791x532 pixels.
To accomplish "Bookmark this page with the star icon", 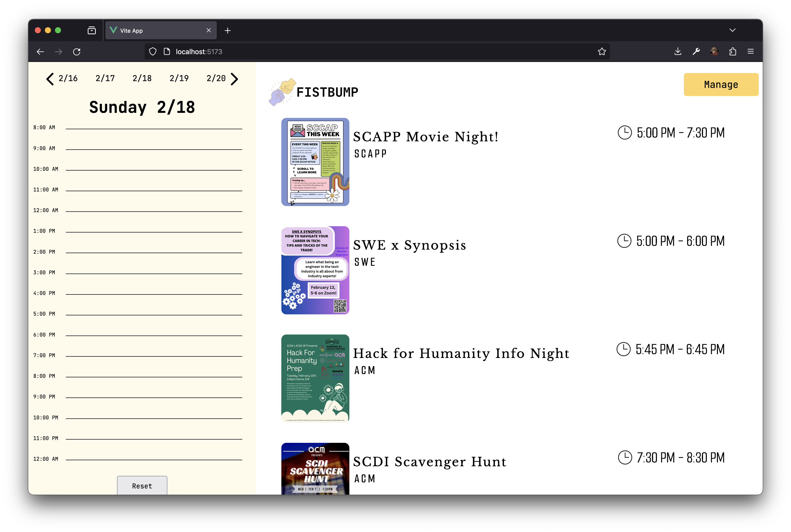I will click(601, 52).
